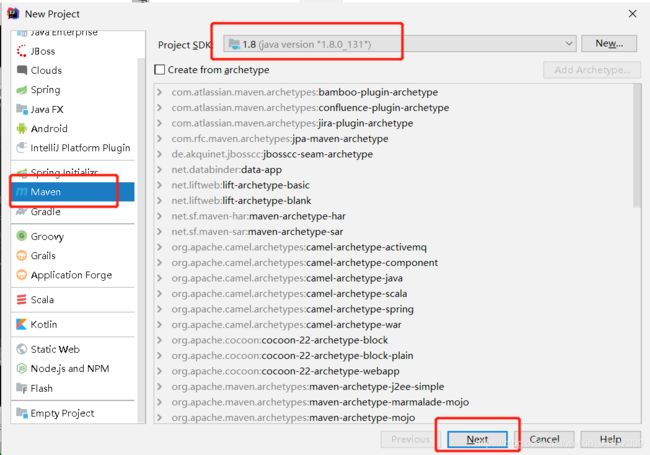Select camel-archetype-scala row
The image size is (650, 455).
point(394,294)
